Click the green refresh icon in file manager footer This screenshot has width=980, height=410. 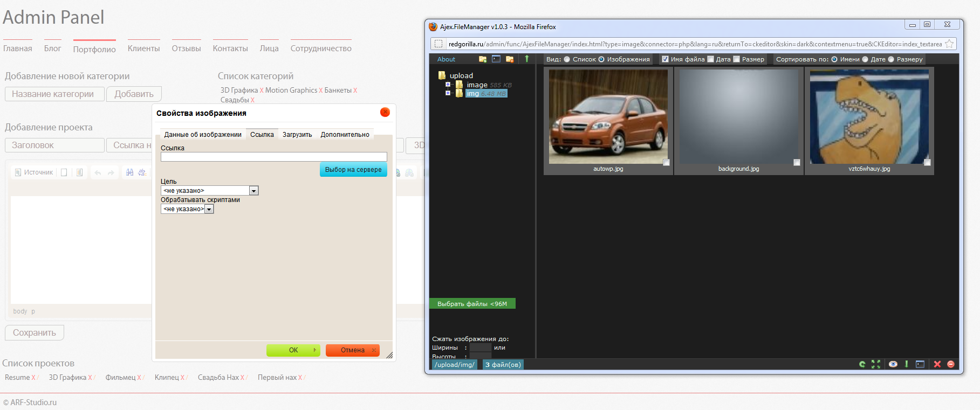(x=862, y=364)
